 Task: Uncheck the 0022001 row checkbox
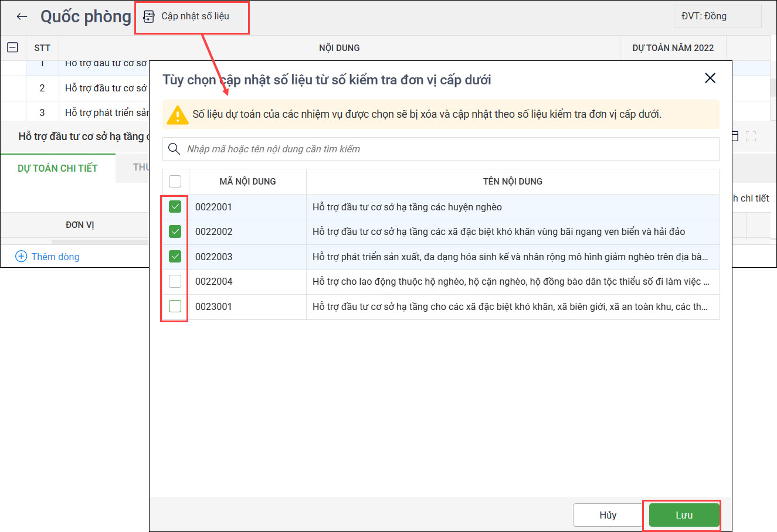(175, 207)
